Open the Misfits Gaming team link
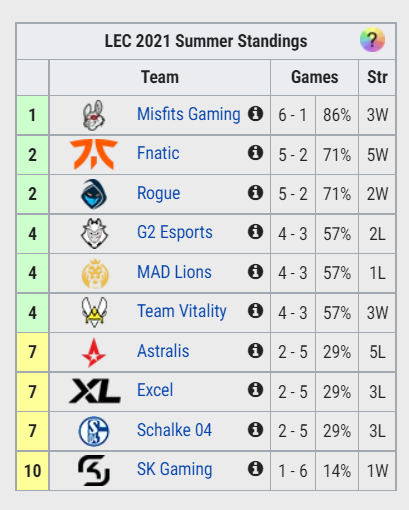409x510 pixels. click(189, 115)
